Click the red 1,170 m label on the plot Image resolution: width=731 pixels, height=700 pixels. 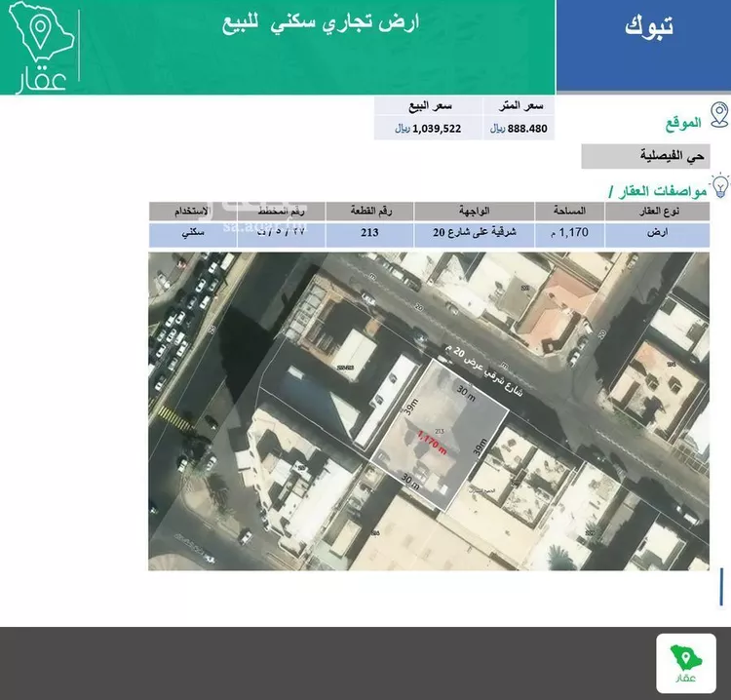pos(432,443)
